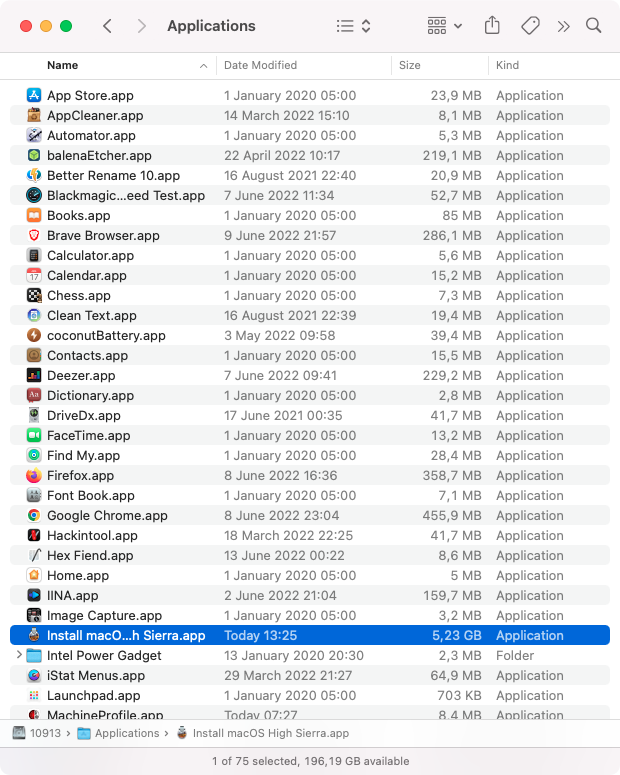This screenshot has width=620, height=775.
Task: Select the Clean Text.app row
Action: pyautogui.click(x=310, y=315)
